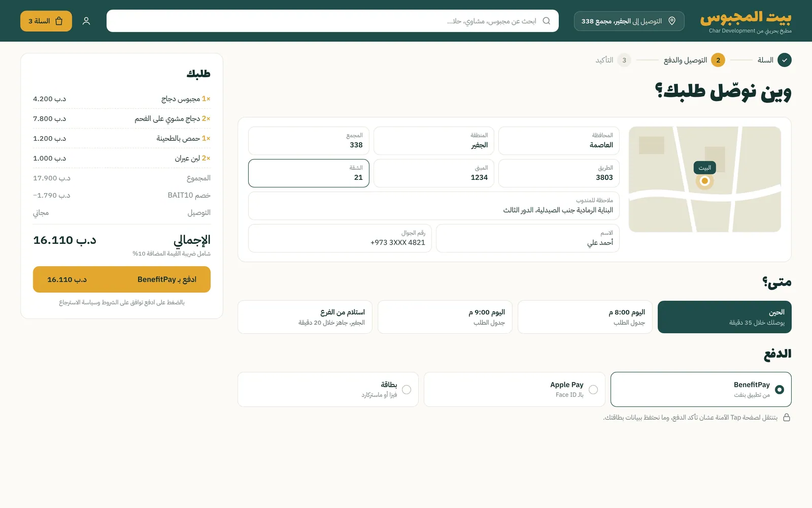
Task: Open delivery address selector الجفير مجمع 338
Action: pyautogui.click(x=629, y=21)
